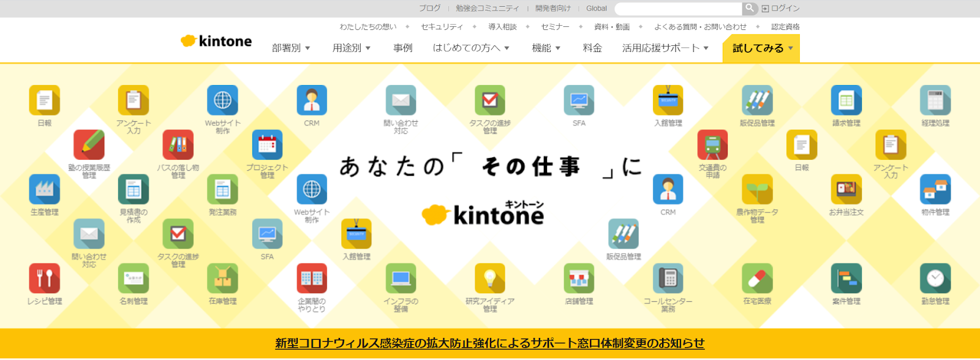The image size is (980, 360).
Task: Switch to the Global site link
Action: pyautogui.click(x=597, y=9)
